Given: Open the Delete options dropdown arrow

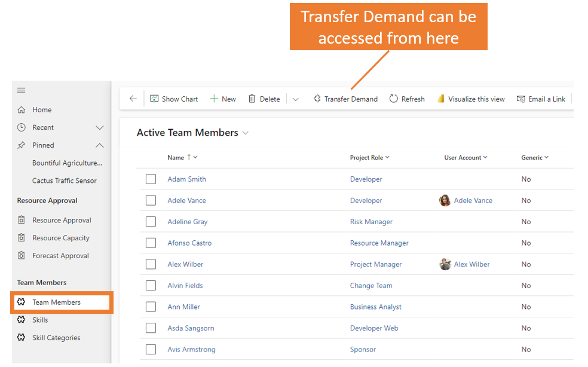Looking at the screenshot, I should pyautogui.click(x=296, y=99).
